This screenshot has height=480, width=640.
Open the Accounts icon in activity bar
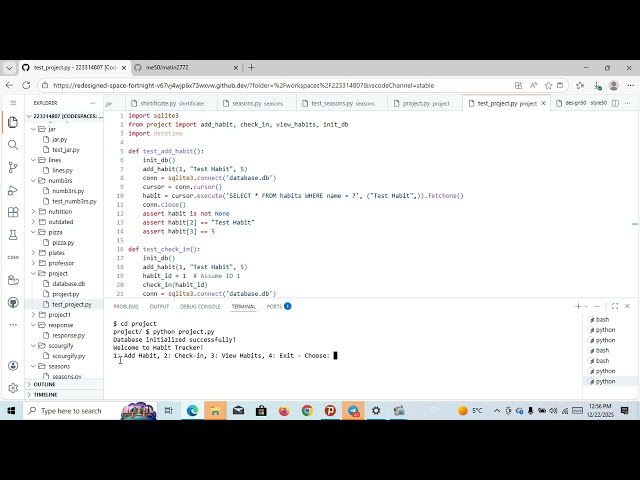point(13,365)
